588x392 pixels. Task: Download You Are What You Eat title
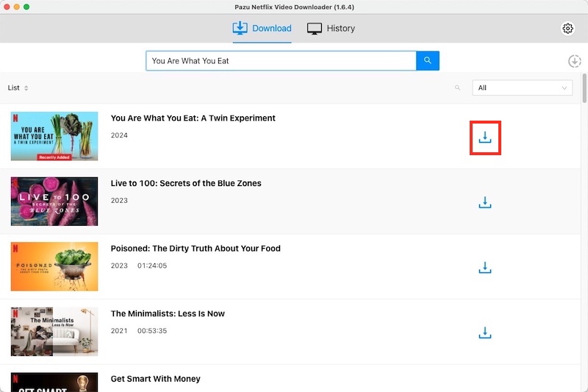485,138
